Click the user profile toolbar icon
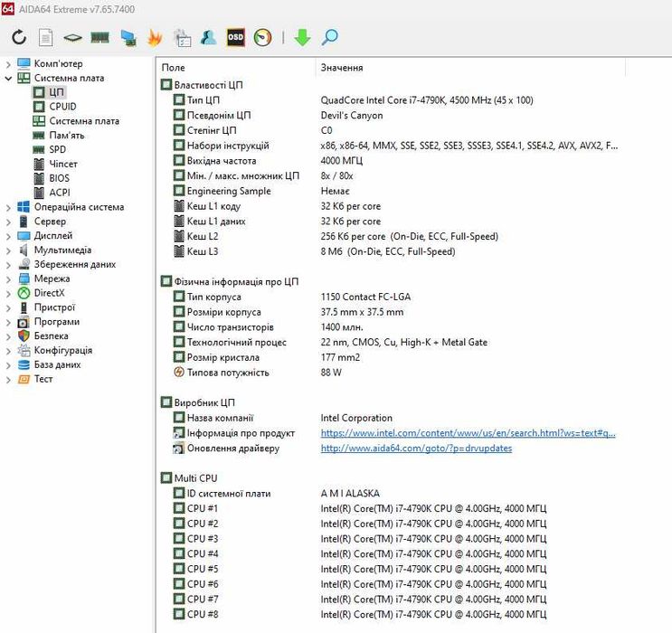Image resolution: width=672 pixels, height=633 pixels. [x=209, y=37]
